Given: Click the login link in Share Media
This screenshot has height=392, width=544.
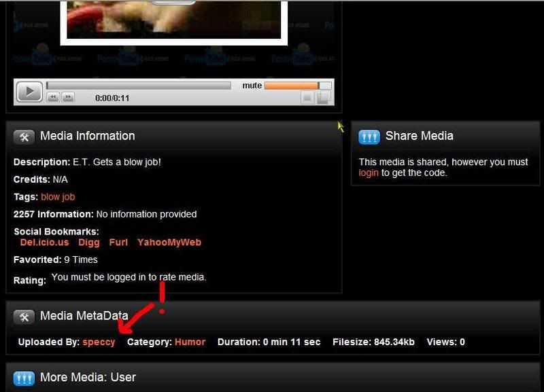Looking at the screenshot, I should pyautogui.click(x=369, y=173).
